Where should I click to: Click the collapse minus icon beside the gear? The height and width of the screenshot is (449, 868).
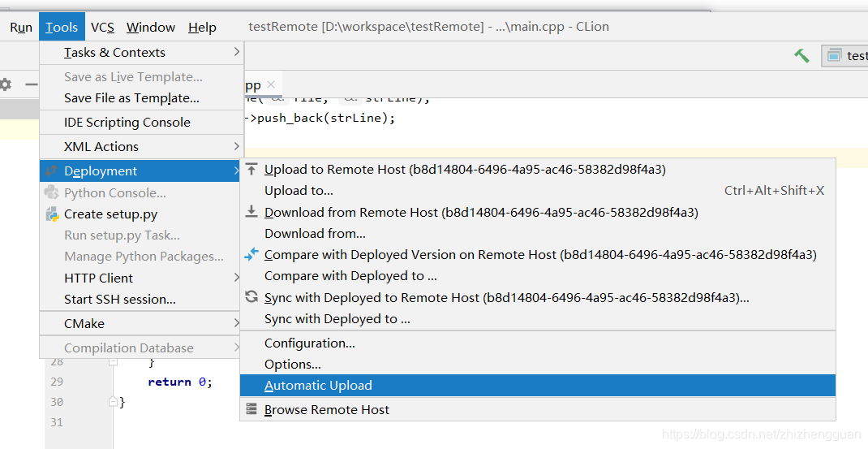32,84
